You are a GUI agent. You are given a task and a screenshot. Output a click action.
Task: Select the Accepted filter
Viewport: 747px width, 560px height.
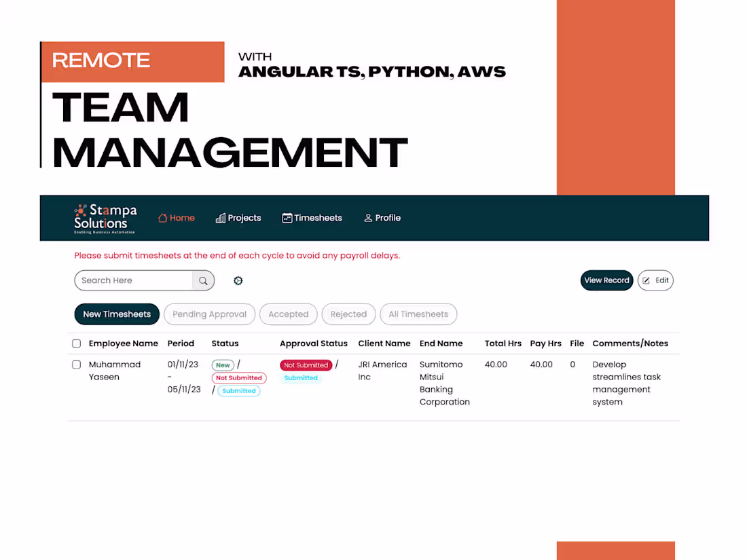coord(288,314)
